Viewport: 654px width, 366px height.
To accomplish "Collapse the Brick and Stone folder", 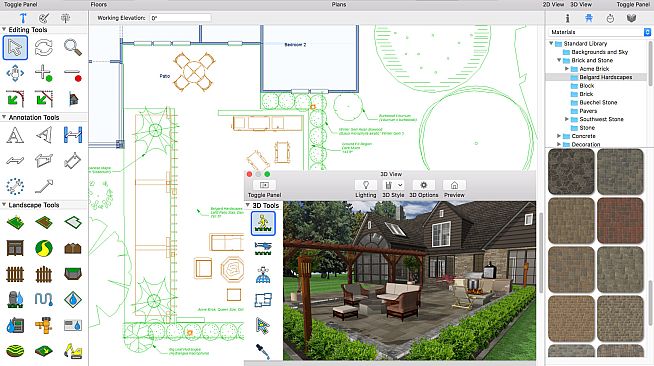I will pyautogui.click(x=559, y=60).
